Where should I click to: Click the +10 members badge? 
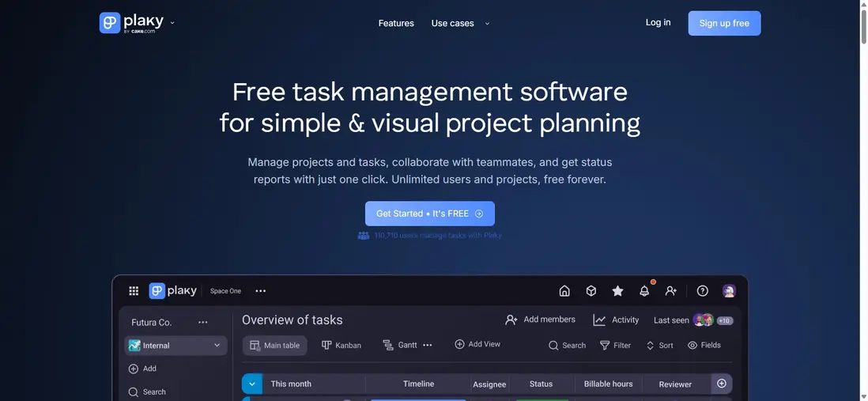pos(725,320)
